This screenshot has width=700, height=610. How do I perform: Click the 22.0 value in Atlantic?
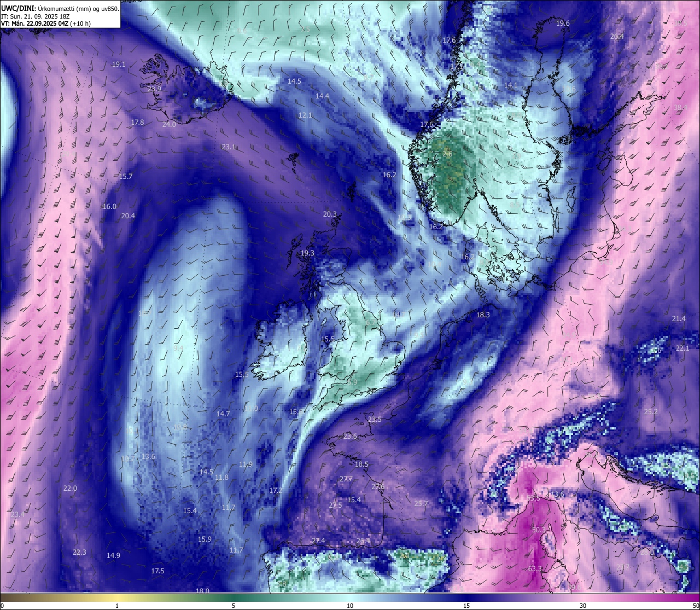(x=70, y=488)
